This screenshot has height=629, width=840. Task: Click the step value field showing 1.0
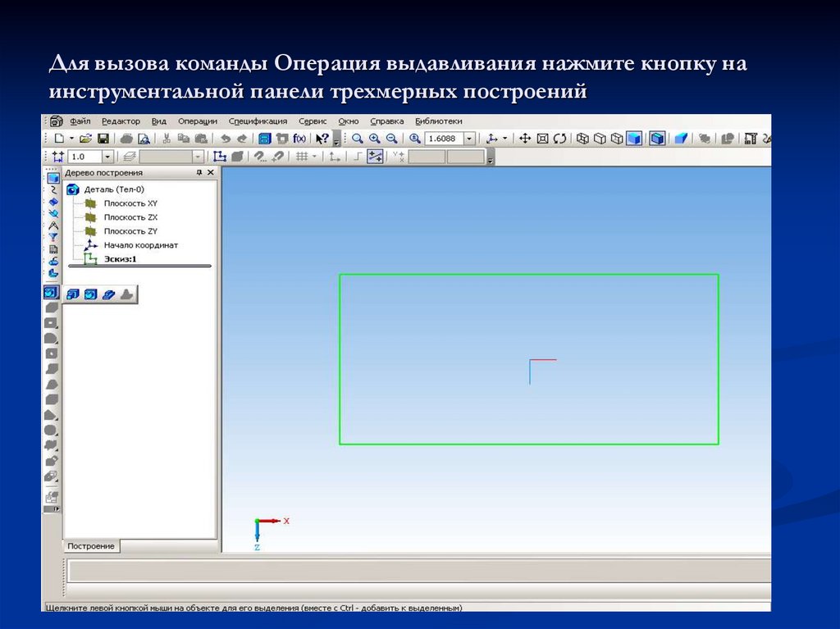84,157
